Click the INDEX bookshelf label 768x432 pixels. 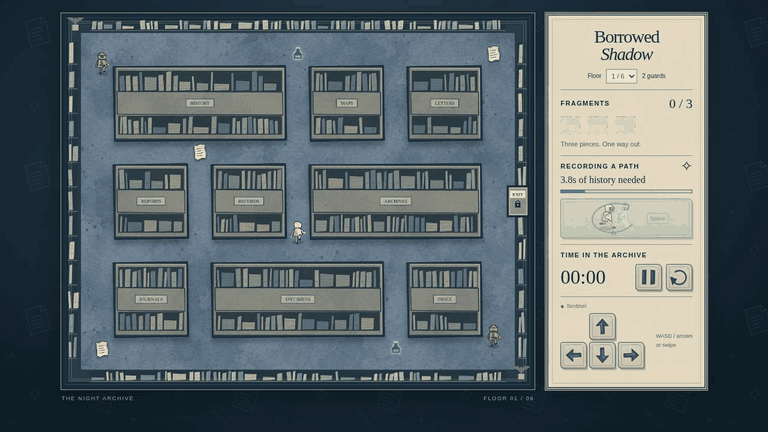(445, 299)
